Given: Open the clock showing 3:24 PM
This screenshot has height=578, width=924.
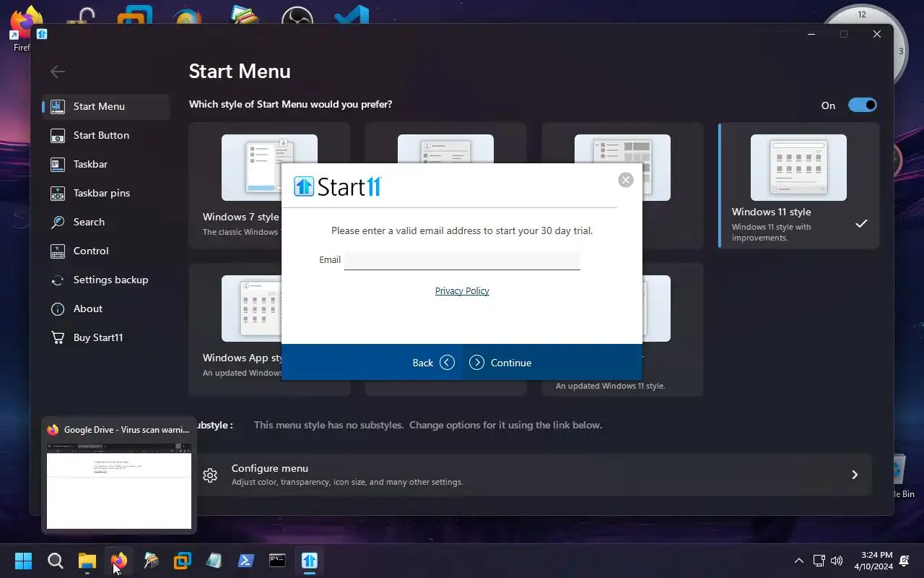Looking at the screenshot, I should click(x=873, y=561).
